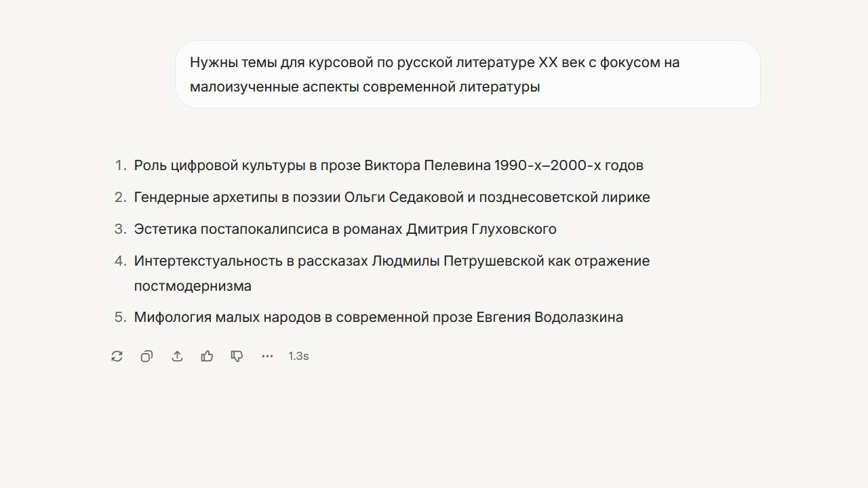Click the timer showing response duration
This screenshot has width=868, height=488.
(298, 356)
